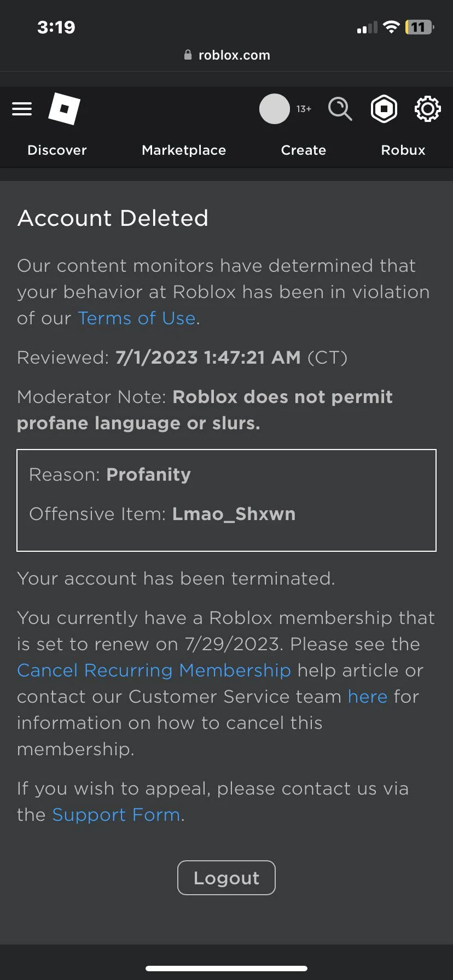Tap the battery indicator showing 11
Viewport: 453px width, 980px height.
coord(418,26)
